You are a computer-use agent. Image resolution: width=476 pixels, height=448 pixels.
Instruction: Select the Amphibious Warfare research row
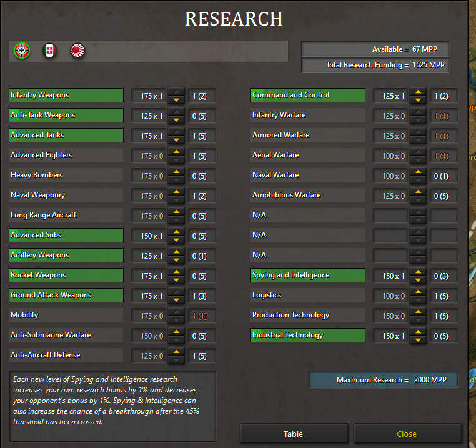coord(308,196)
